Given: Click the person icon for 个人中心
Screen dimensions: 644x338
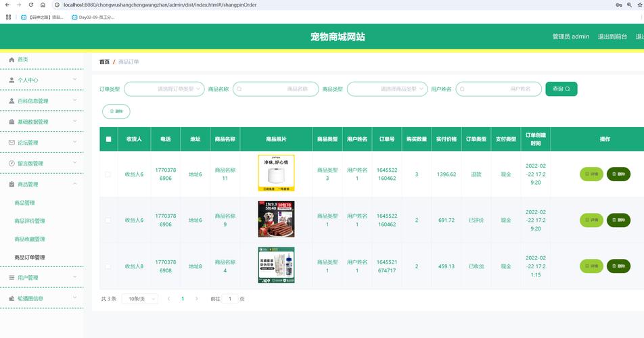Looking at the screenshot, I should click(11, 80).
